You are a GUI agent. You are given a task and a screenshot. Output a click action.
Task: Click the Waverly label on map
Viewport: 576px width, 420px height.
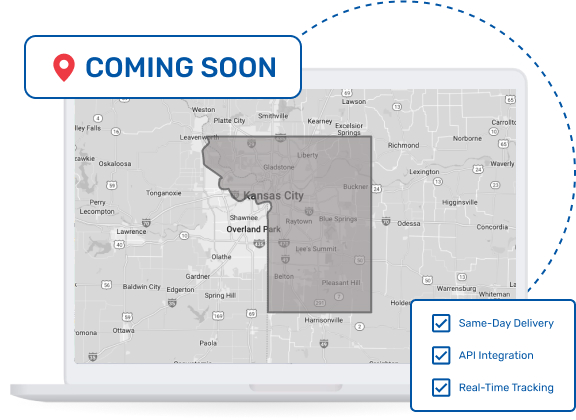click(x=502, y=164)
